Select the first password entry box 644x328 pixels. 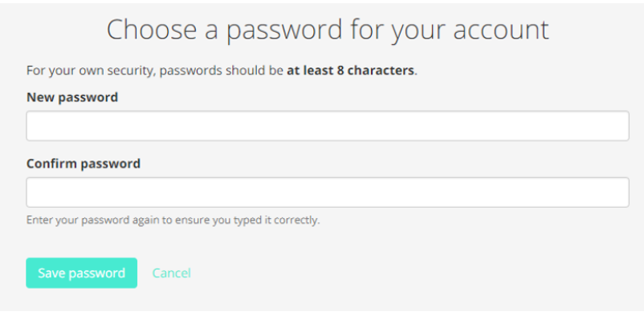pos(327,126)
